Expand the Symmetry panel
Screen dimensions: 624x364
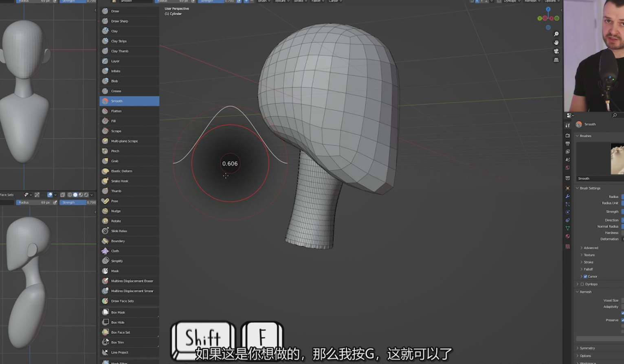(x=587, y=348)
